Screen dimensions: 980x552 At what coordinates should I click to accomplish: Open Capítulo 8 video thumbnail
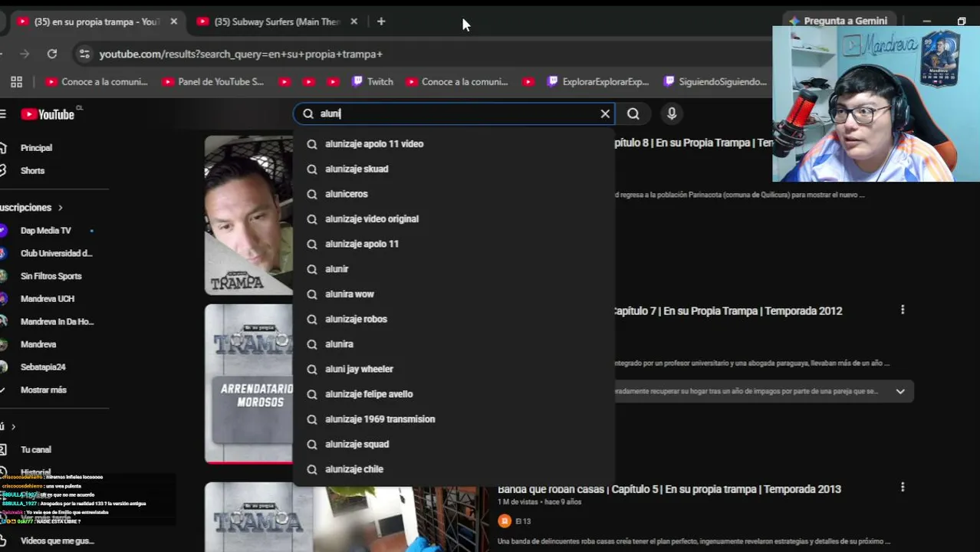coord(248,215)
